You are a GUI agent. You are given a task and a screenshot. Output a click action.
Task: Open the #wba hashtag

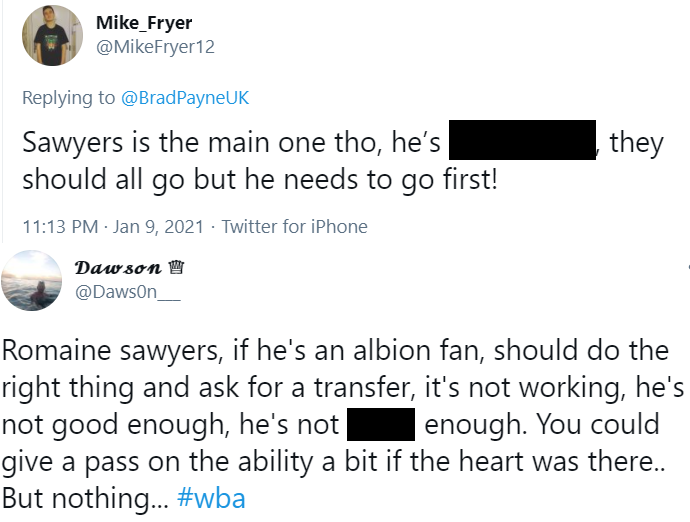point(211,498)
